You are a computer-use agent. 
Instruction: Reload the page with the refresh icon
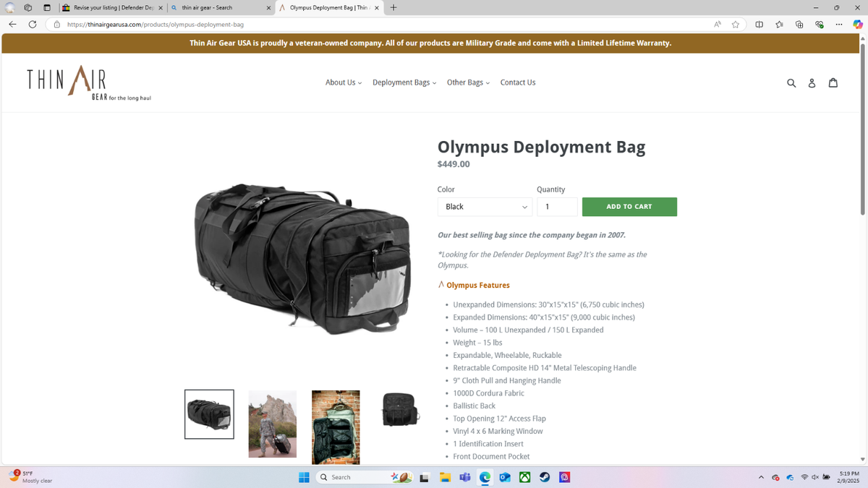click(x=33, y=24)
